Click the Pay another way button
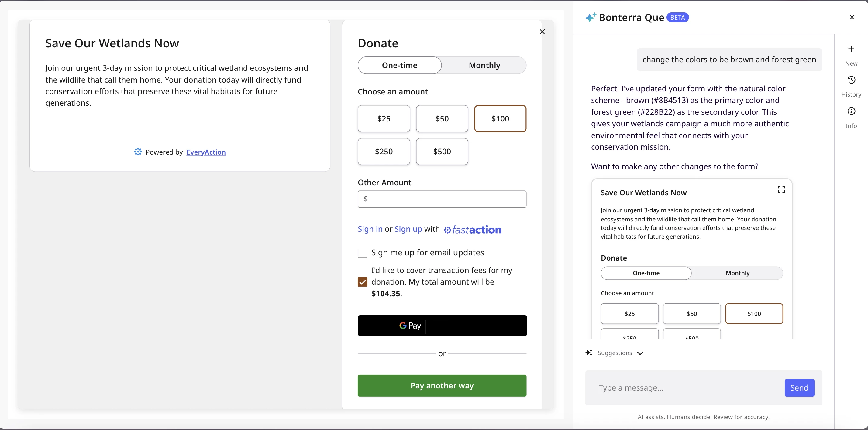Viewport: 868px width, 430px height. [x=442, y=386]
